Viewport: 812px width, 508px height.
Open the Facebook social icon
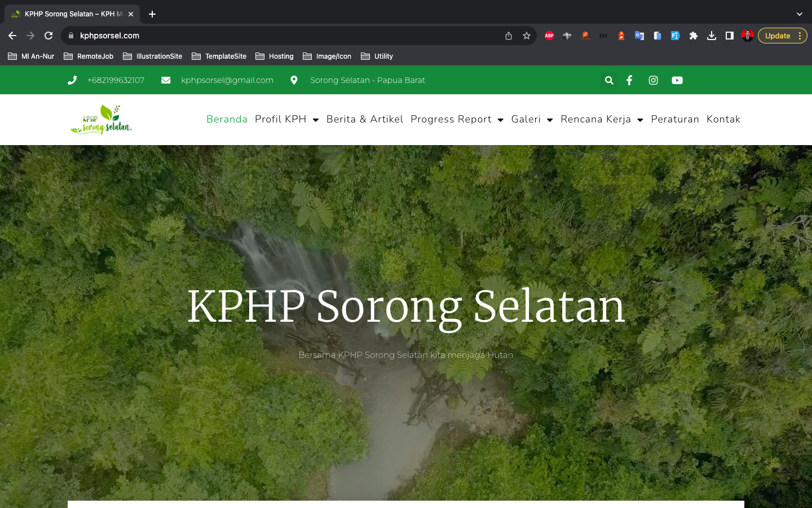coord(629,80)
